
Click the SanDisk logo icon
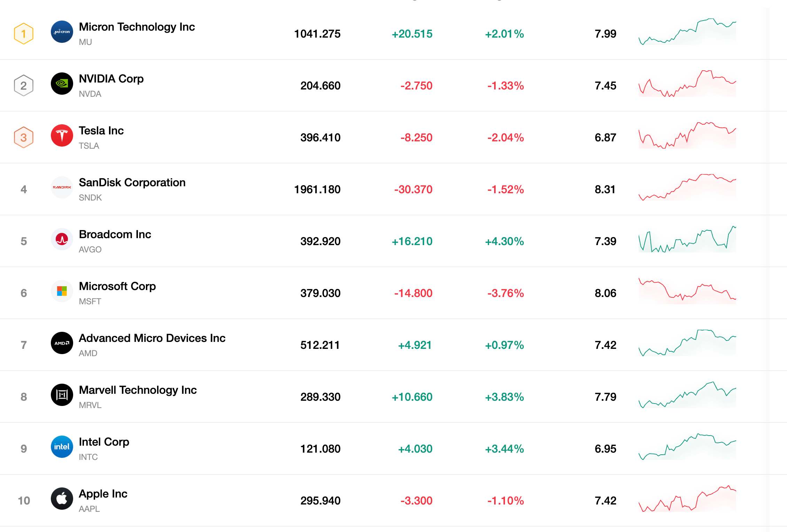(62, 187)
